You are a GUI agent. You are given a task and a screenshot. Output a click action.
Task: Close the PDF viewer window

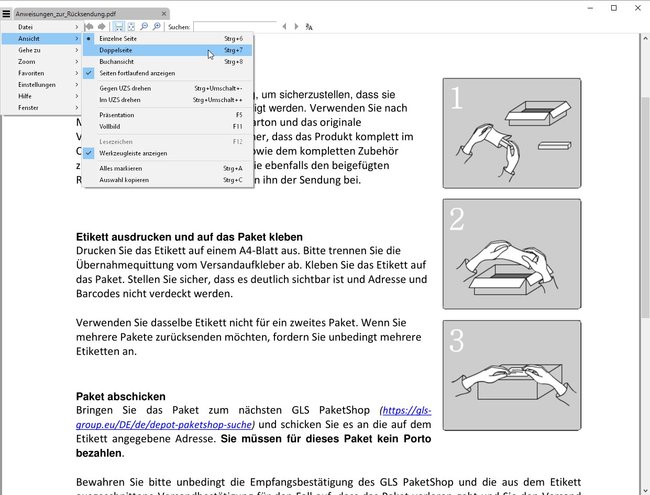pos(638,8)
